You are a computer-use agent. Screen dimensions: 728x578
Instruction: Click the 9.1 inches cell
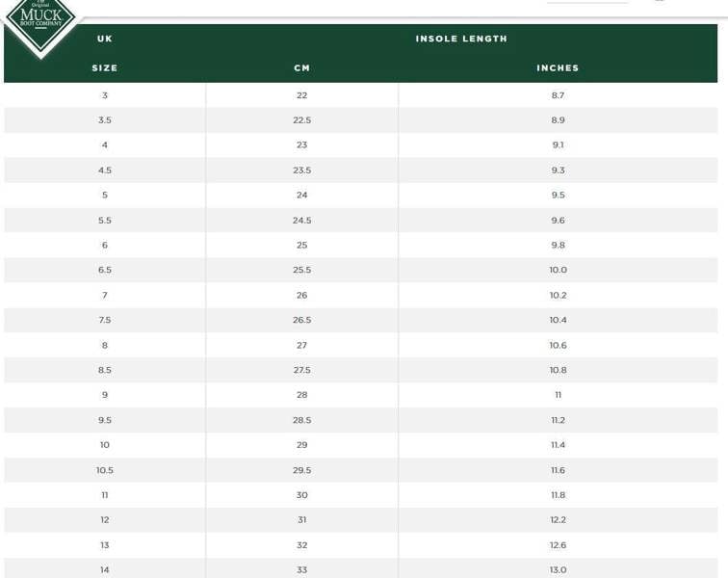point(558,145)
